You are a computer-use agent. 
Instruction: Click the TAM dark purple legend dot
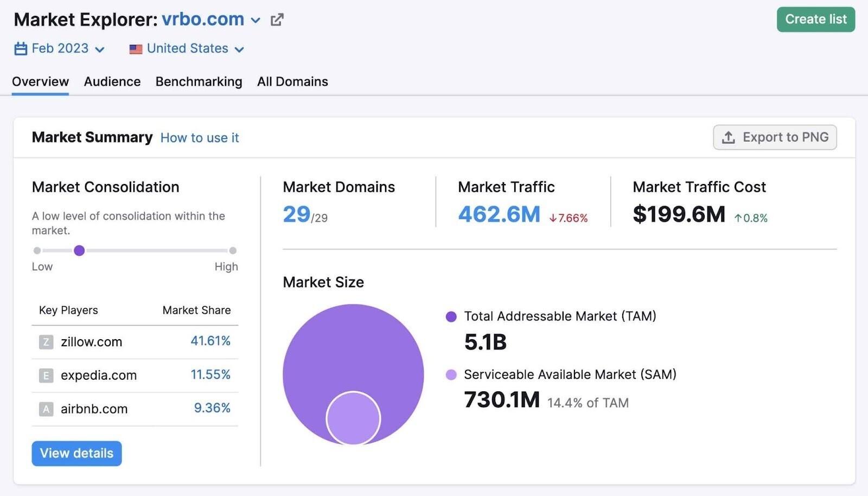coord(451,316)
